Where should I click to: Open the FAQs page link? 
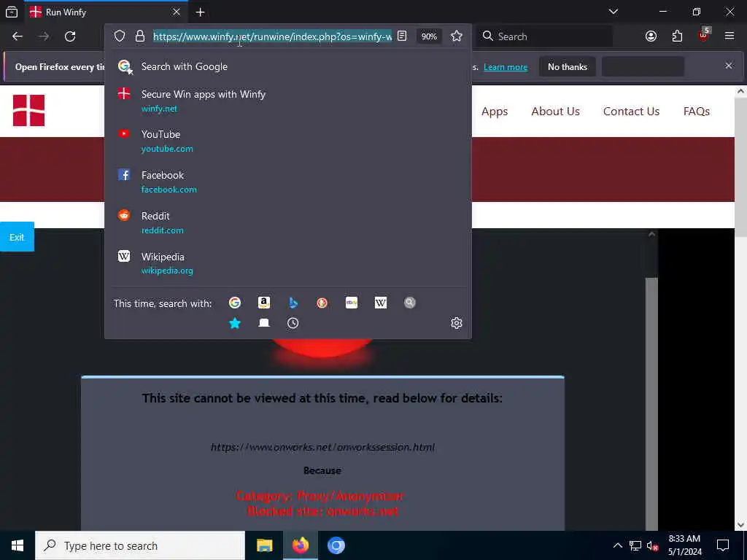pyautogui.click(x=697, y=112)
